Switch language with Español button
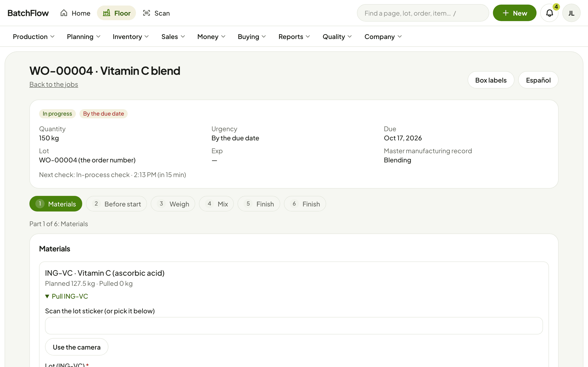 tap(538, 80)
